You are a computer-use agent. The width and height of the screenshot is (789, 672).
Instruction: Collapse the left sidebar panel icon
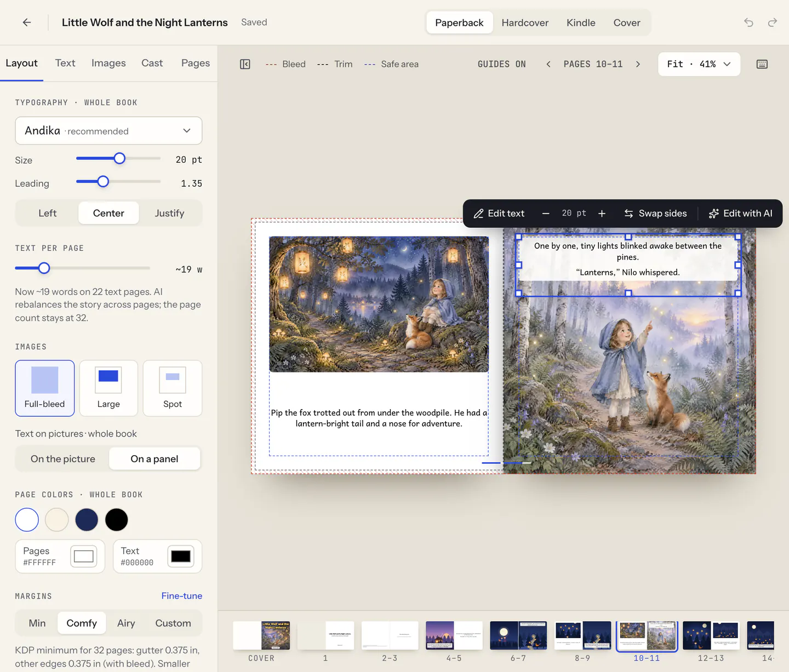(x=245, y=64)
